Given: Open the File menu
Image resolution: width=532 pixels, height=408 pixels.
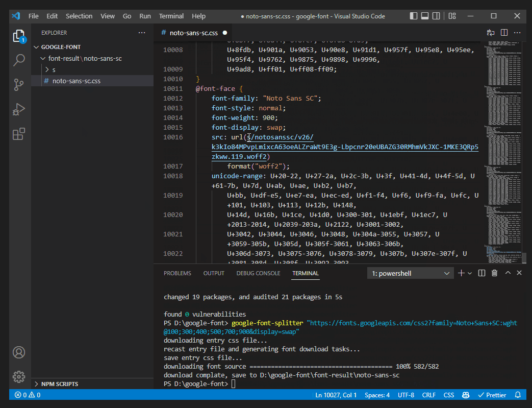Looking at the screenshot, I should pos(34,16).
